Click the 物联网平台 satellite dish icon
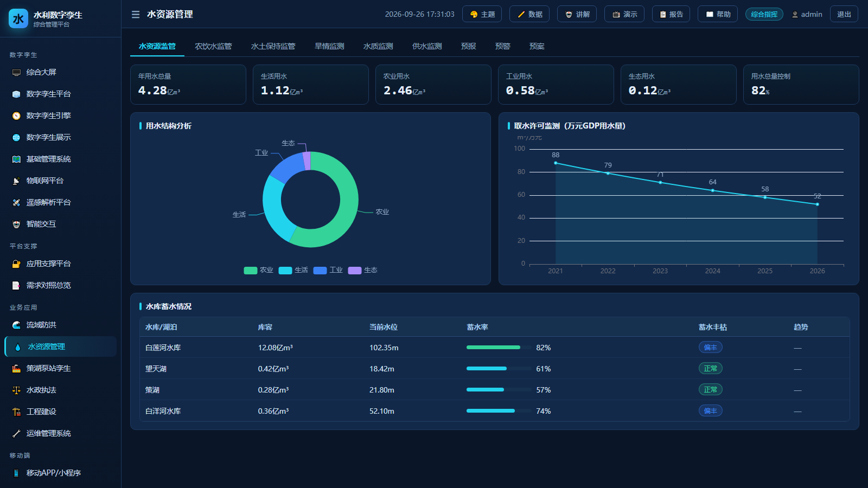Viewport: 868px width, 488px height. (16, 181)
